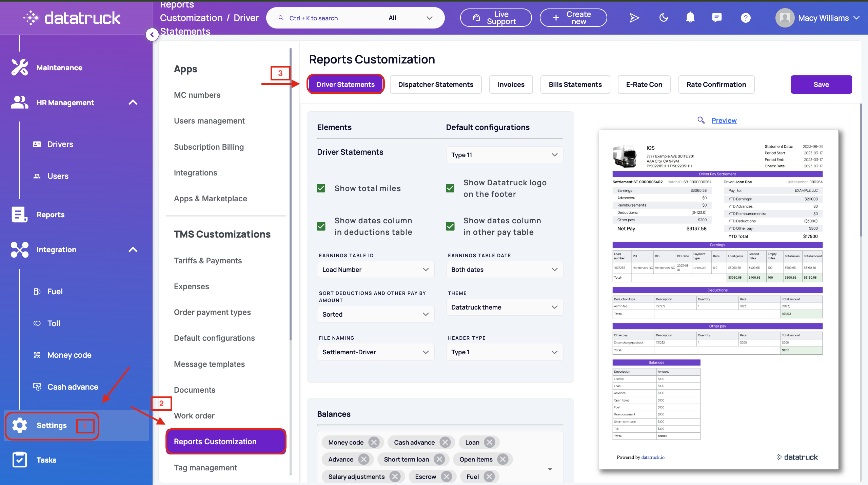This screenshot has height=485, width=868.
Task: Click the Reports document icon
Action: pos(20,214)
